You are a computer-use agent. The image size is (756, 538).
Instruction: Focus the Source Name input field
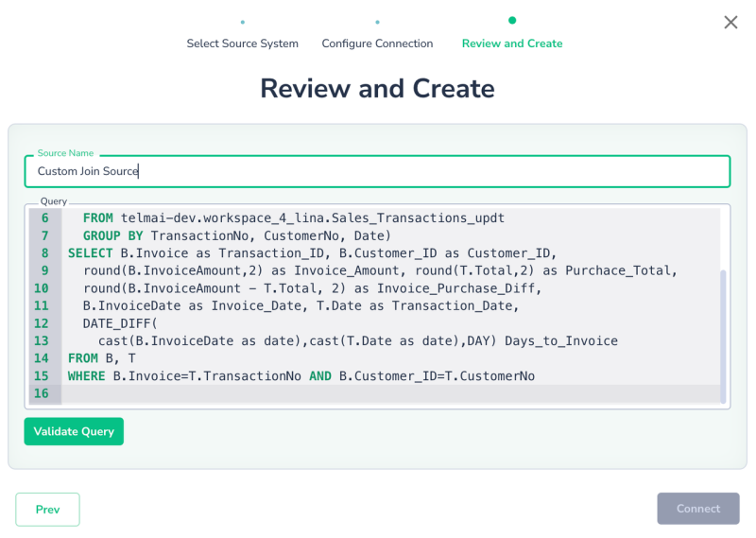click(378, 171)
